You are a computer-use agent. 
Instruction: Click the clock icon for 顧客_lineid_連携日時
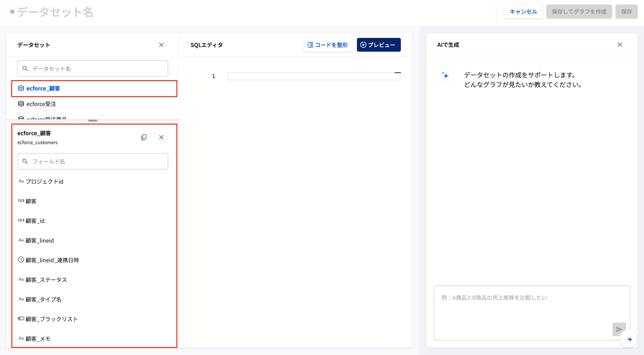click(21, 260)
